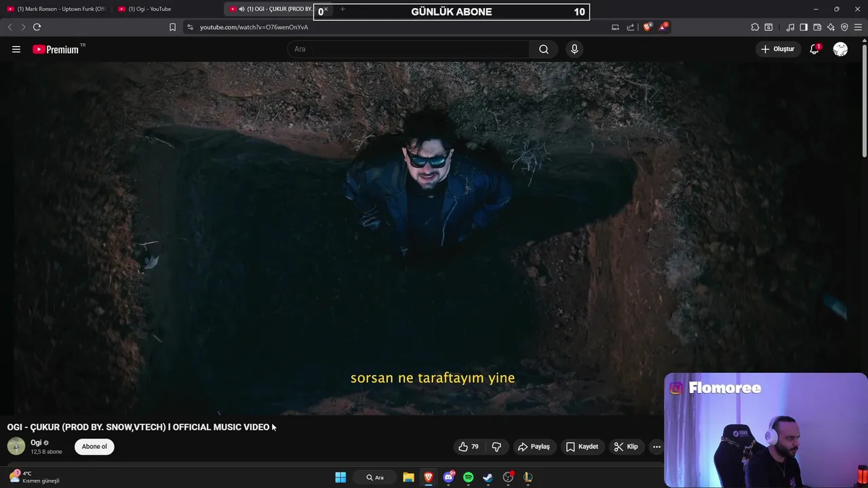Dislike the video with thumbs down
Viewport: 868px width, 488px height.
496,447
